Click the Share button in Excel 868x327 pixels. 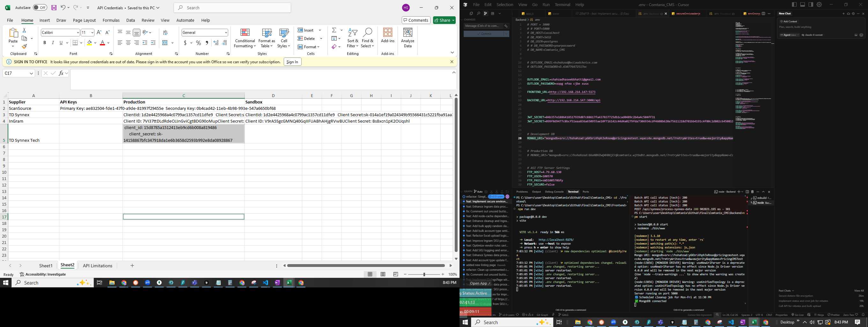coord(444,20)
